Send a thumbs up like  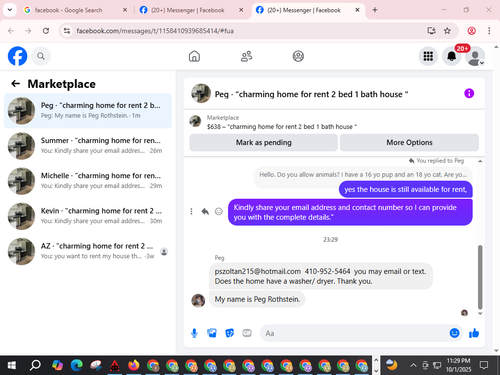tap(474, 333)
